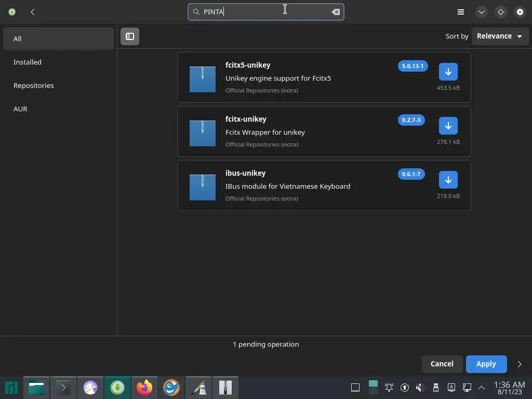The width and height of the screenshot is (532, 399).
Task: Click 'Unikey engine support for Fcitx5' description
Action: [278, 78]
